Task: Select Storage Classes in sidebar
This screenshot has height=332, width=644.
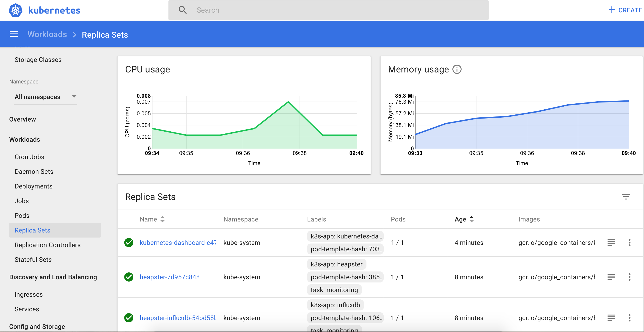Action: (x=38, y=60)
